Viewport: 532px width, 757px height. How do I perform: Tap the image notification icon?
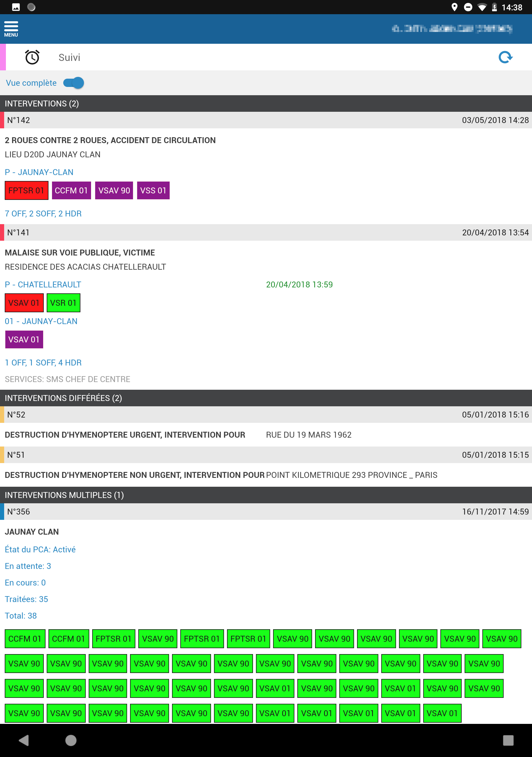[16, 7]
